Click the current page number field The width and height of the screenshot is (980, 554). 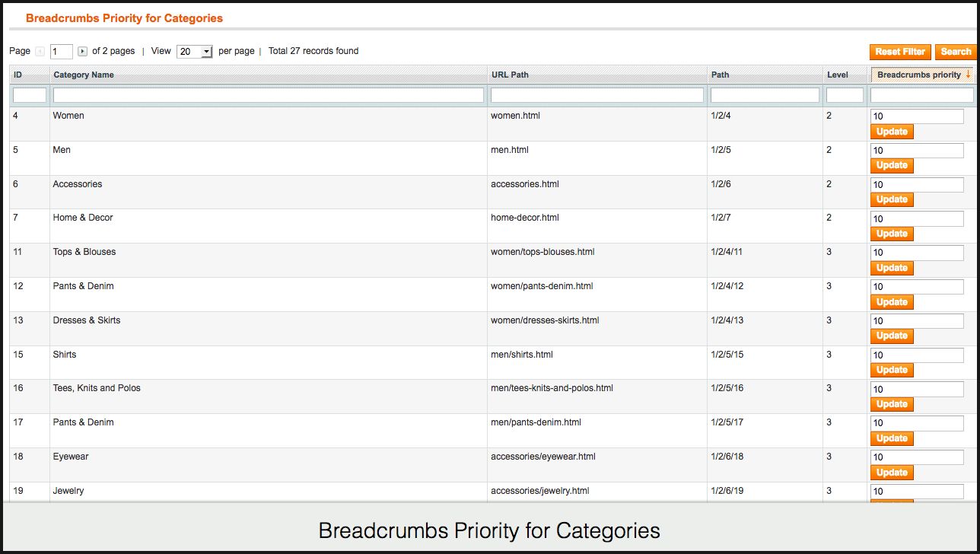pyautogui.click(x=62, y=52)
